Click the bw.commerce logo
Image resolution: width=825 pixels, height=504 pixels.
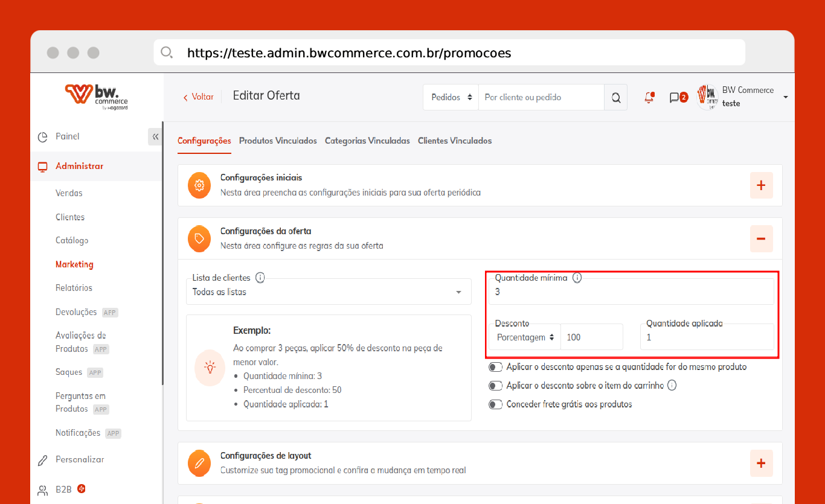97,97
